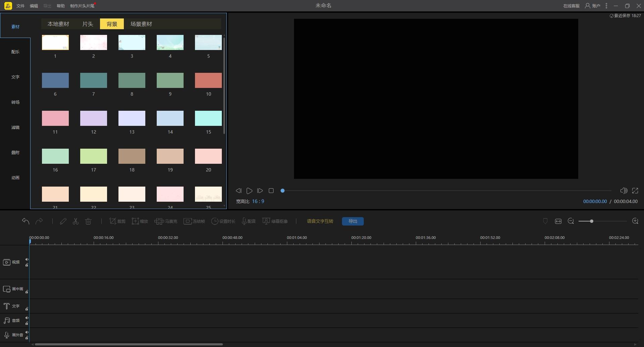This screenshot has height=347, width=644.
Task: Lock the 文字 text track
Action: click(x=27, y=309)
